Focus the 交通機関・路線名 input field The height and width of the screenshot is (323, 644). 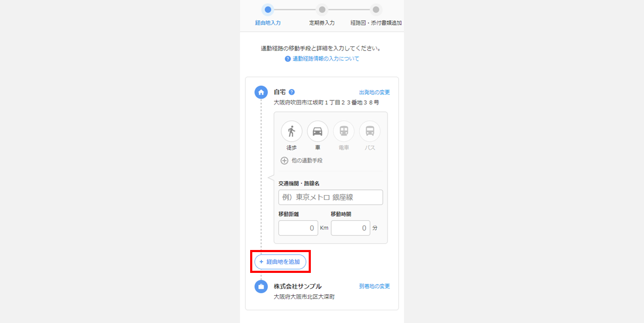point(331,197)
